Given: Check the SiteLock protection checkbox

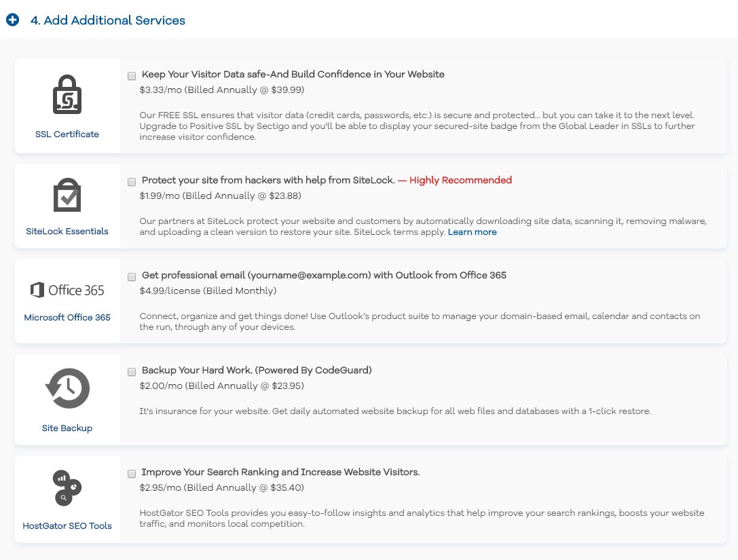Looking at the screenshot, I should (x=132, y=181).
